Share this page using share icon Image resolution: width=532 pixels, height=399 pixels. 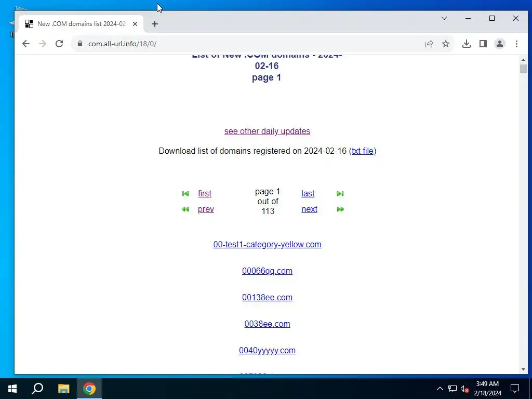(x=429, y=44)
